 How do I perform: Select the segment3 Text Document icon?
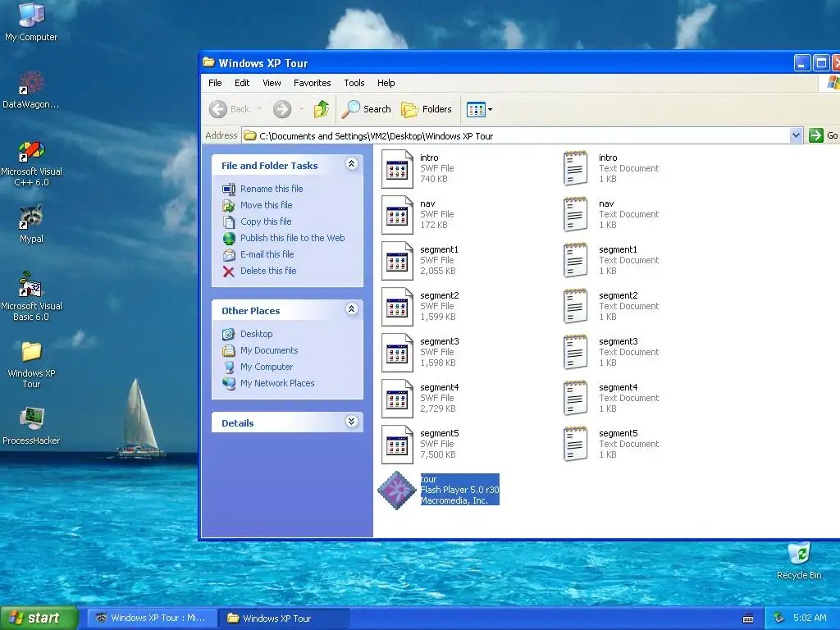[576, 352]
